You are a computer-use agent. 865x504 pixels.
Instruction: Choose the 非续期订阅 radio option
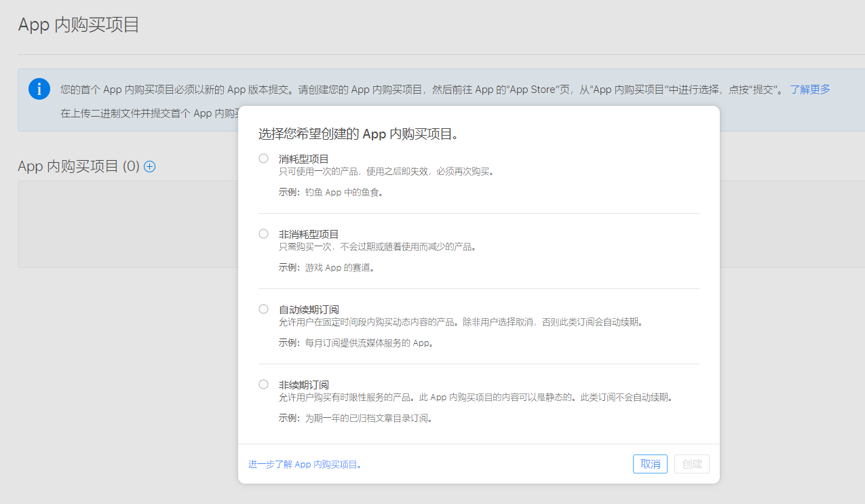pyautogui.click(x=263, y=384)
